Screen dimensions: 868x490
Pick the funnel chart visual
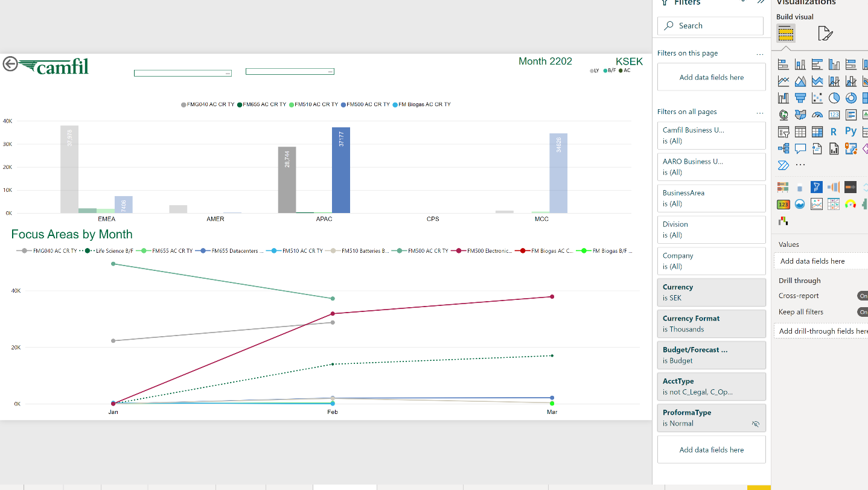[x=800, y=98]
